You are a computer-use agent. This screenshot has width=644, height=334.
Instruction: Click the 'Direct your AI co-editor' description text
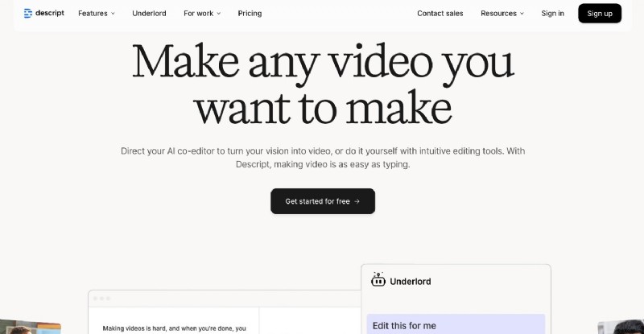(323, 158)
